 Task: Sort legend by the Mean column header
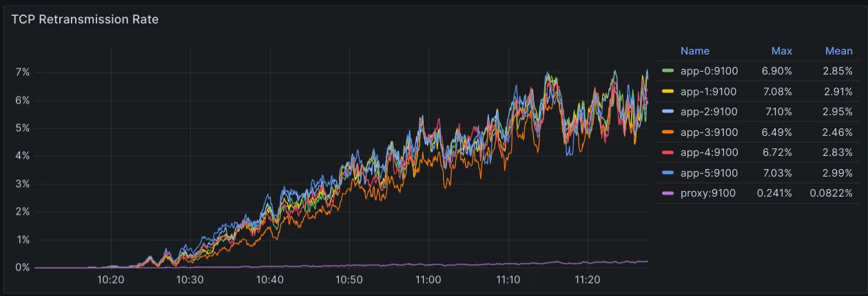click(839, 51)
